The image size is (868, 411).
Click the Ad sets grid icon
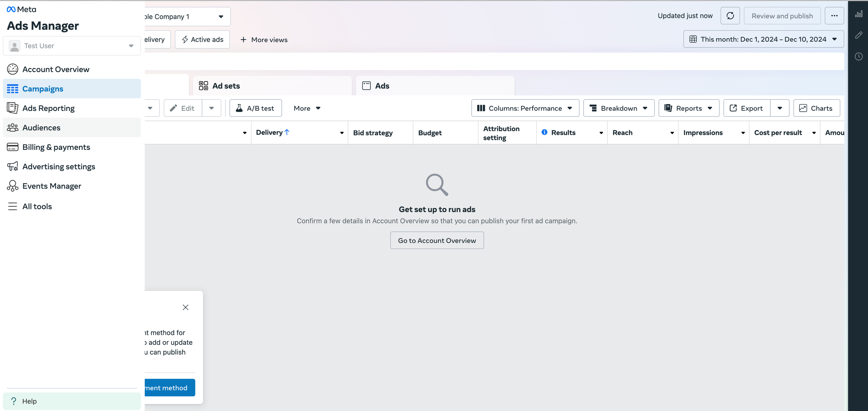tap(203, 86)
